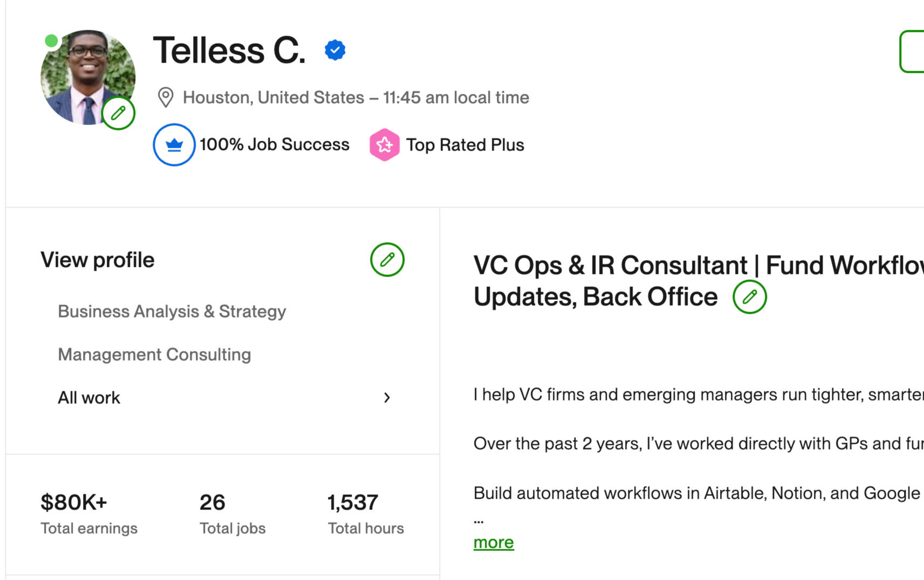Expand the overview with the more link
The image size is (924, 580).
pyautogui.click(x=493, y=542)
